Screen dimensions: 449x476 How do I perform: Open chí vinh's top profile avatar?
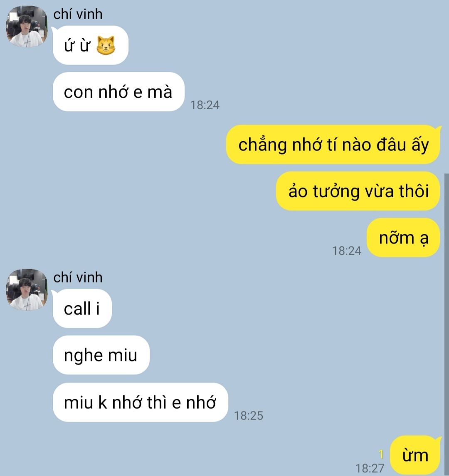pos(27,27)
